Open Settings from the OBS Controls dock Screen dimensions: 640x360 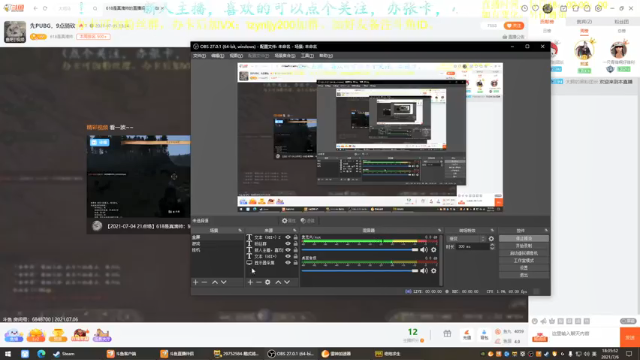coord(524,268)
